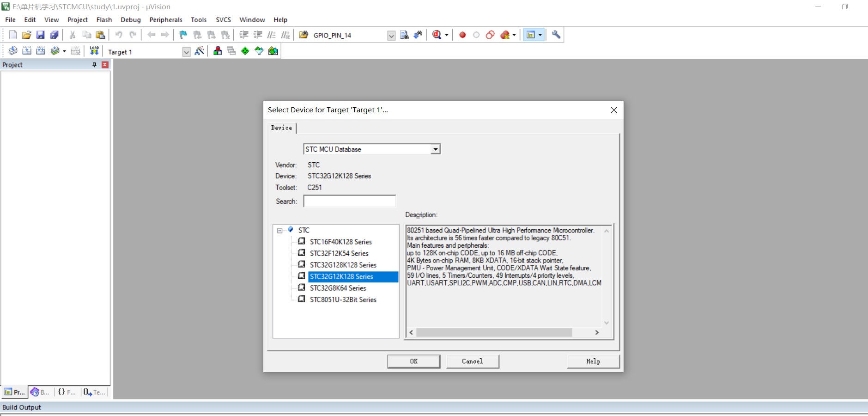Open the Flash menu
The height and width of the screenshot is (416, 868).
coord(104,20)
